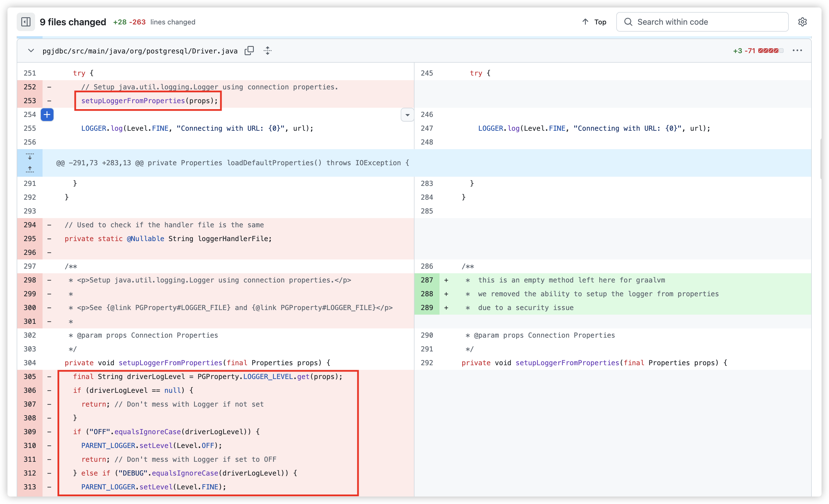Open the dropdown arrow beside line 246

[407, 115]
